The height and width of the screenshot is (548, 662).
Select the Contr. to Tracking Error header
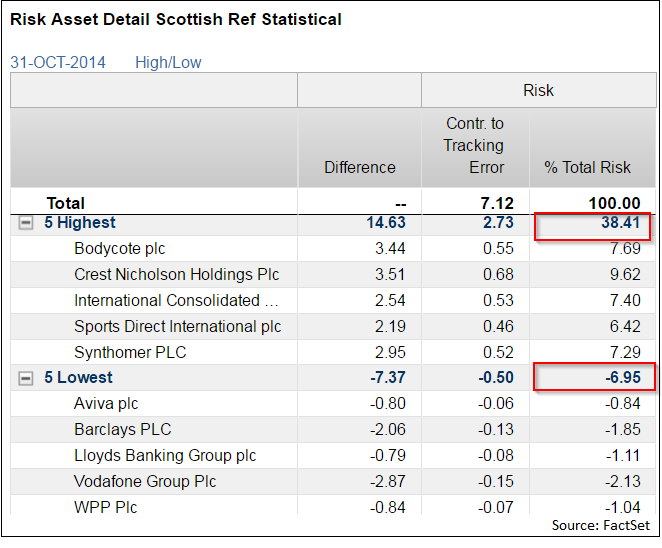tap(474, 145)
